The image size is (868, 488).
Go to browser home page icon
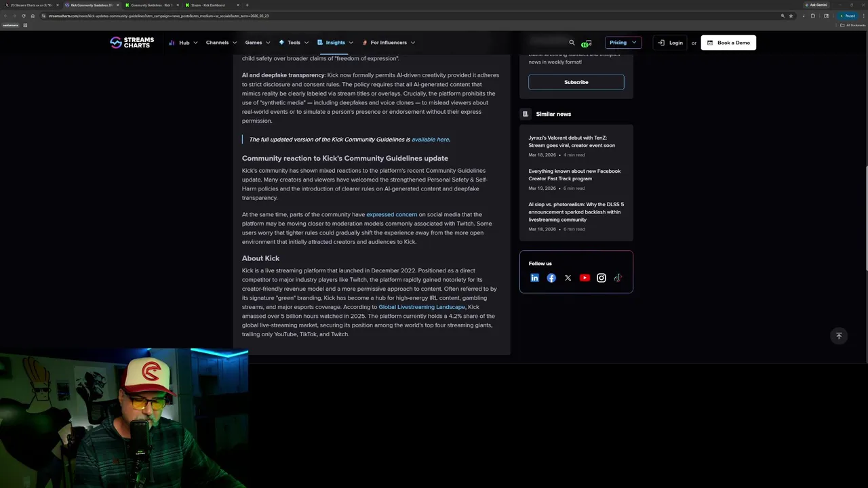(x=33, y=16)
